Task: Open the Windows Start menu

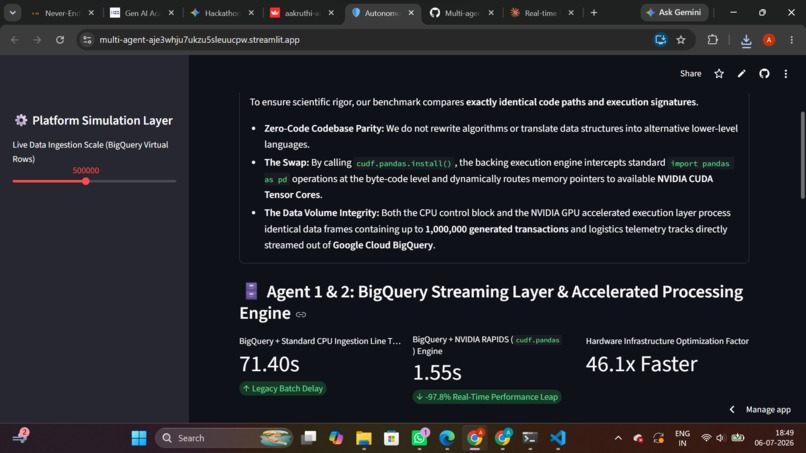Action: [139, 438]
